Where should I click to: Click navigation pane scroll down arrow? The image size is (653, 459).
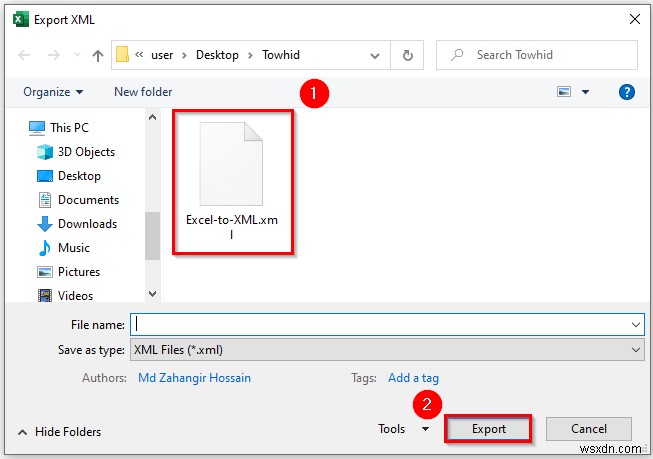pos(152,294)
